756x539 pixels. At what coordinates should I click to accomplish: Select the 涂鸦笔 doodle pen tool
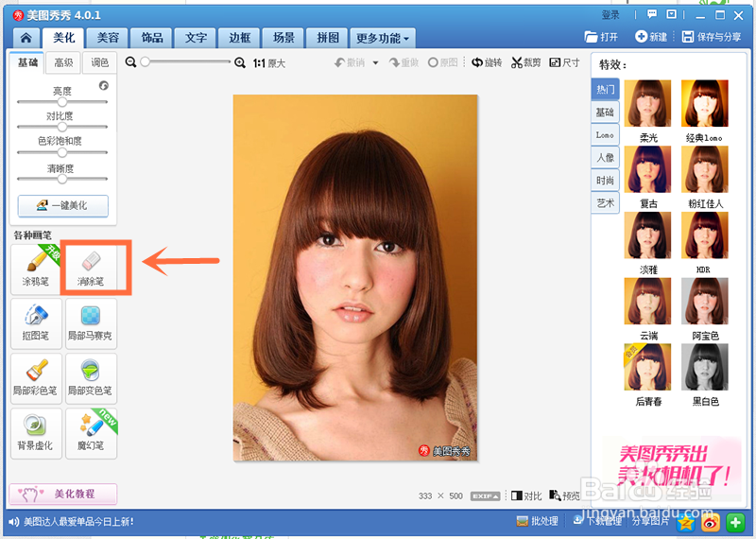(x=36, y=269)
